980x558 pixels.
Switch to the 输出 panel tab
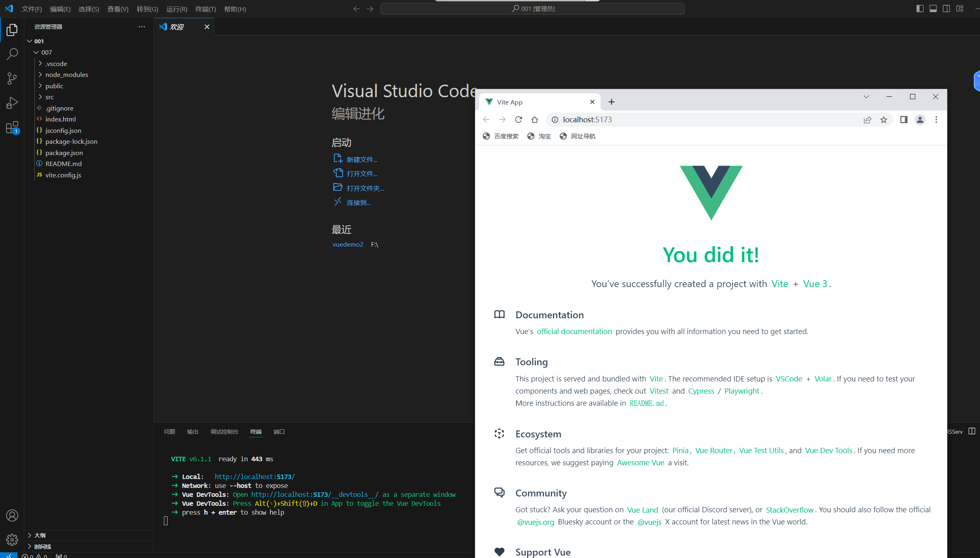(193, 432)
